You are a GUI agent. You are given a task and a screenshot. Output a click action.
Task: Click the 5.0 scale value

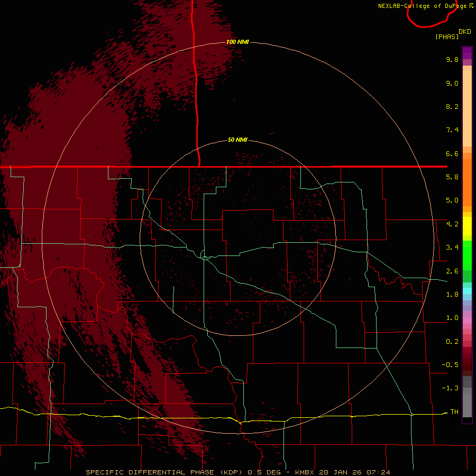(x=452, y=200)
